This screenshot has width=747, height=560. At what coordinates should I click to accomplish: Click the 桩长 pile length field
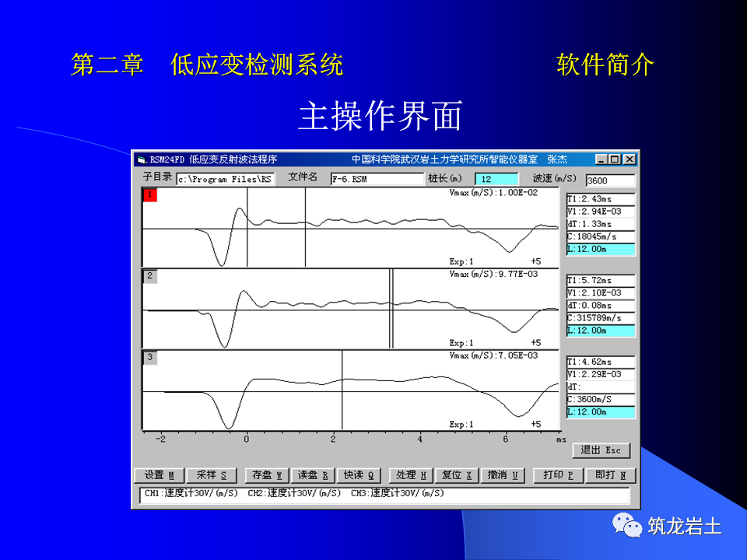[496, 179]
